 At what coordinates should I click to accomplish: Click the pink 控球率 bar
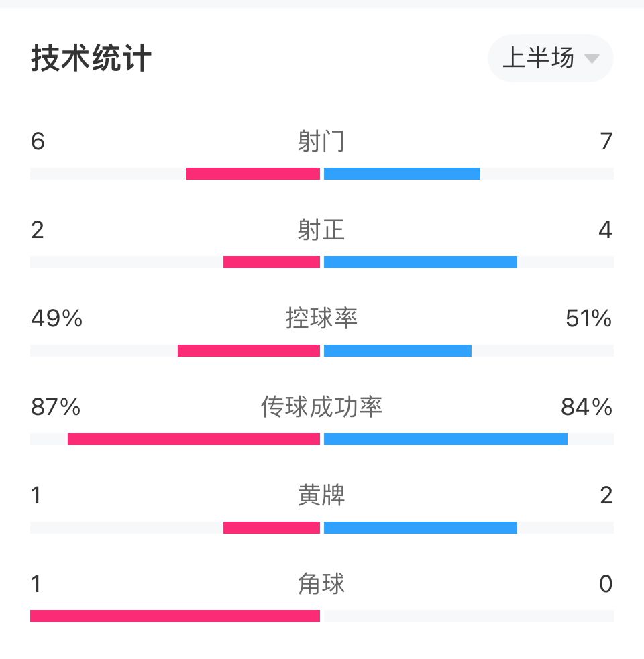pyautogui.click(x=249, y=351)
